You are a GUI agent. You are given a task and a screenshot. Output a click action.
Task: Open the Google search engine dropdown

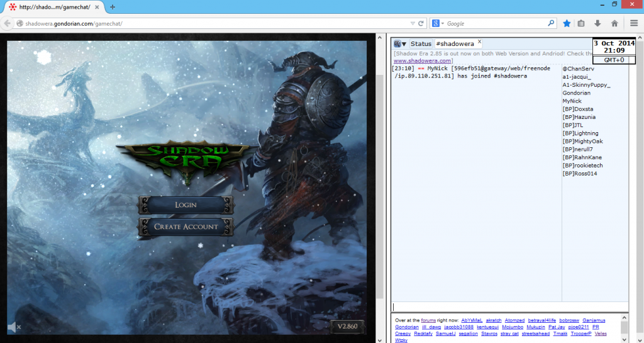438,23
